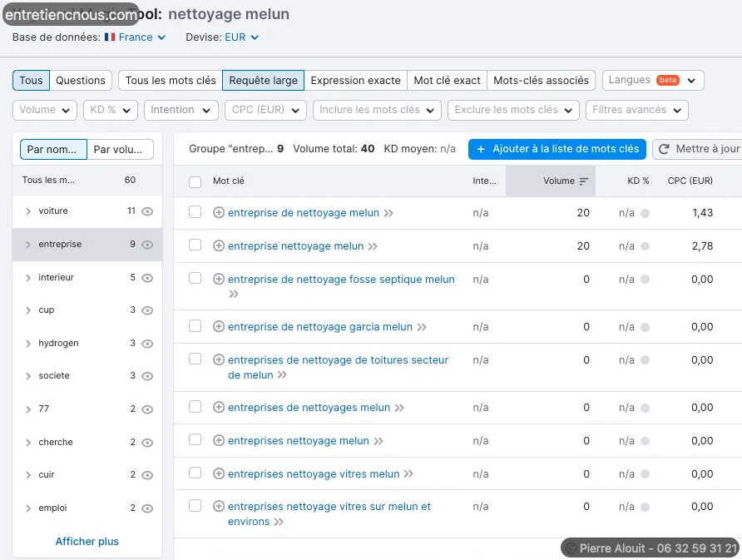Click the plus icon beside 'entreprise de nettoyage melun'

tap(219, 213)
